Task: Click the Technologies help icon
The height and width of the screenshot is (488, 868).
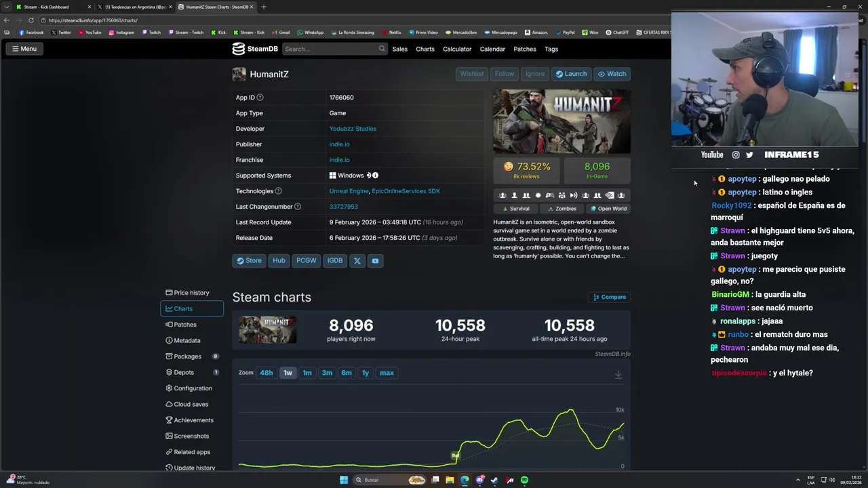Action: pos(278,191)
